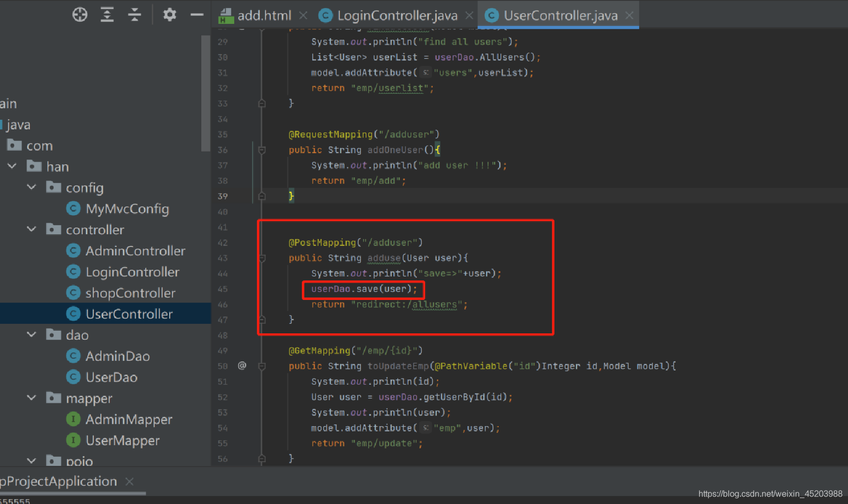Click the mapper folder icon
The image size is (848, 504).
pyautogui.click(x=54, y=397)
